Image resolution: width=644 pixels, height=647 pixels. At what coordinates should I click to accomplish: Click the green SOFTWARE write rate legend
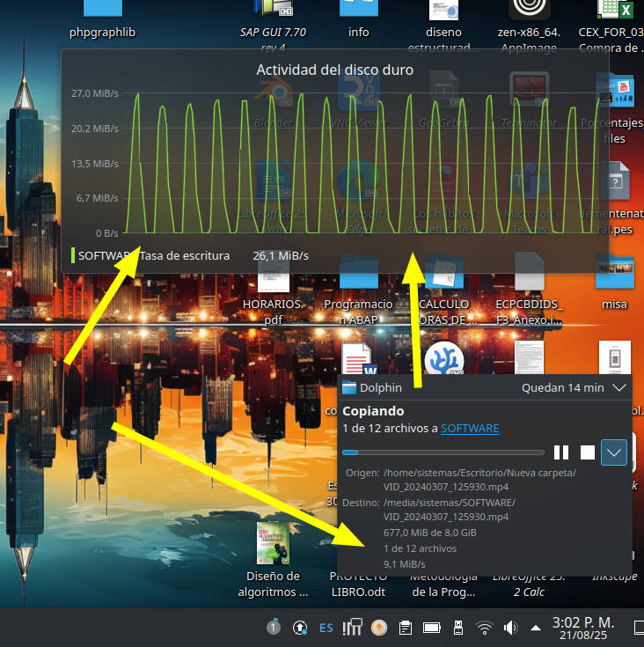tap(150, 255)
